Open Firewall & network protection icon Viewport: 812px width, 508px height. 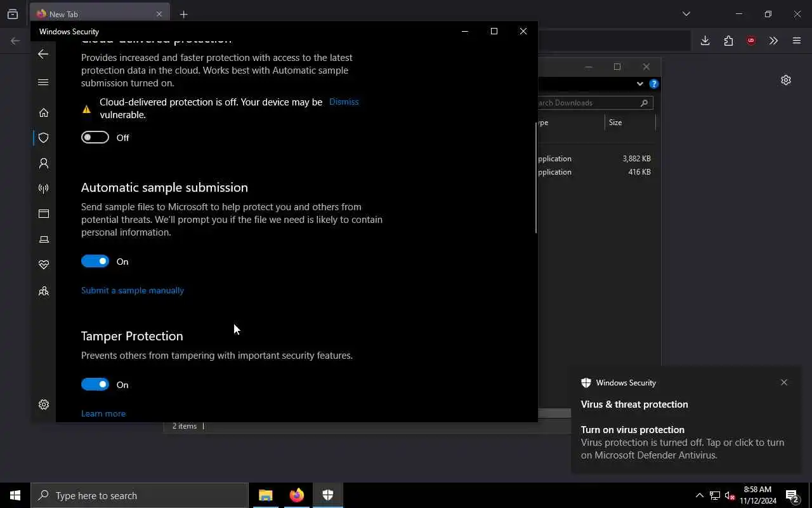tap(44, 189)
